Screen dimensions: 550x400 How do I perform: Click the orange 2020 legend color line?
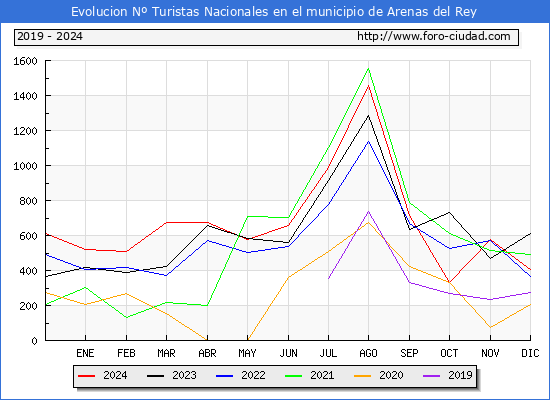click(363, 376)
